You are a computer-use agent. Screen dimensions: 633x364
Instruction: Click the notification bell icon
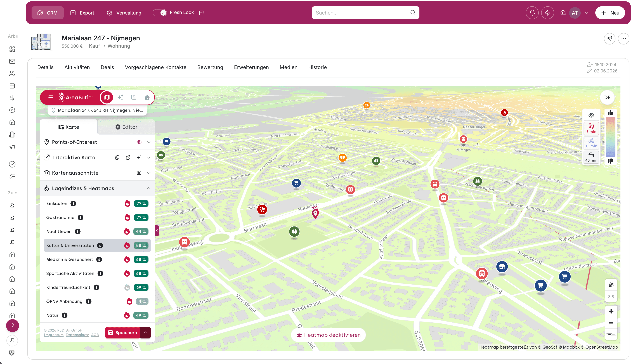pos(532,13)
